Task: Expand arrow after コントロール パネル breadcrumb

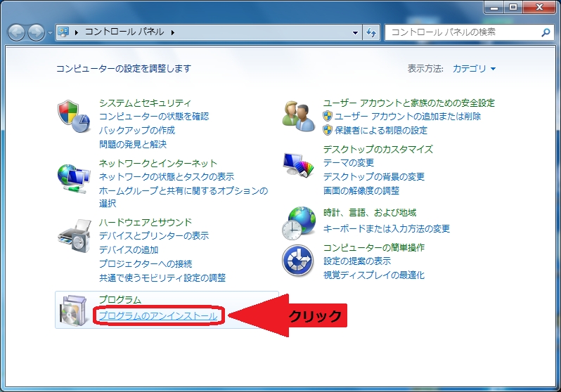Action: (x=173, y=32)
